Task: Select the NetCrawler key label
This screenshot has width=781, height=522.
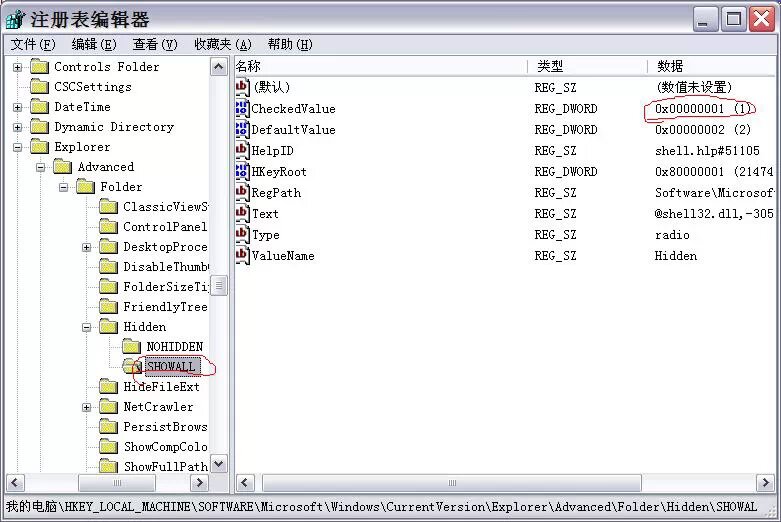Action: (x=158, y=407)
